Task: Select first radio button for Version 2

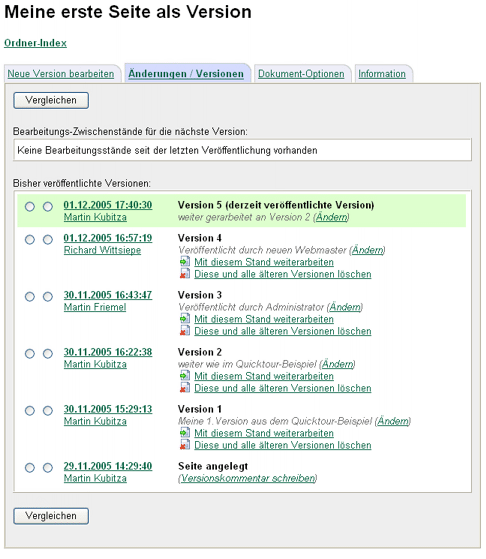Action: 30,354
